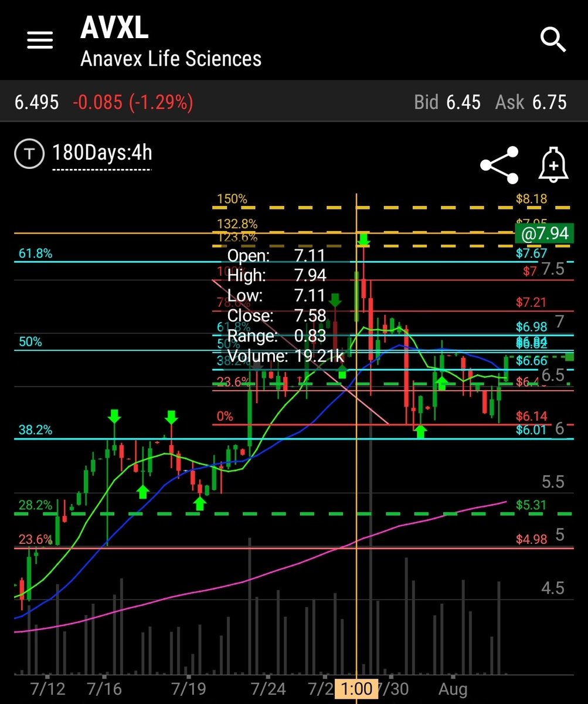Tap the $5.31 level label
588x704 pixels.
[x=532, y=505]
